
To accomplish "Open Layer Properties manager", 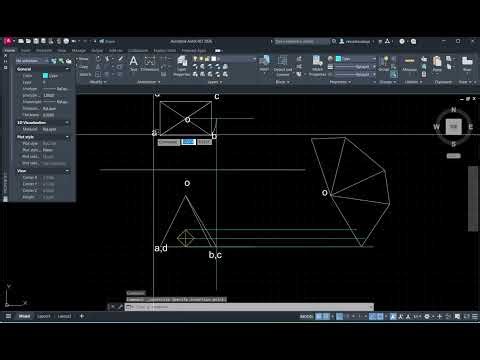I will 182,66.
